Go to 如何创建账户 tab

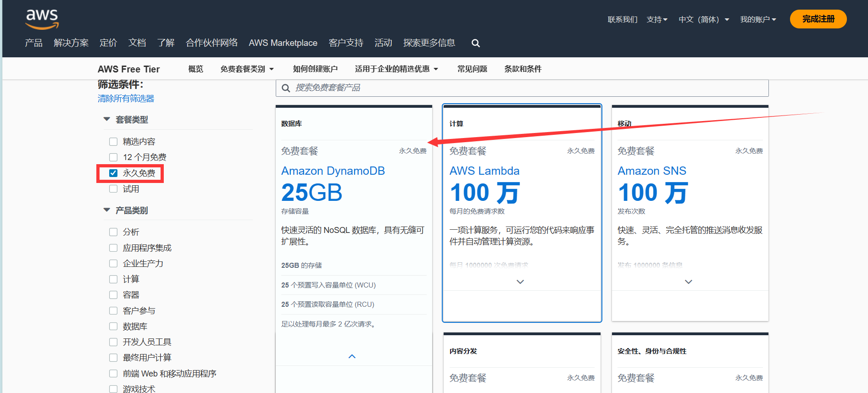click(x=315, y=69)
